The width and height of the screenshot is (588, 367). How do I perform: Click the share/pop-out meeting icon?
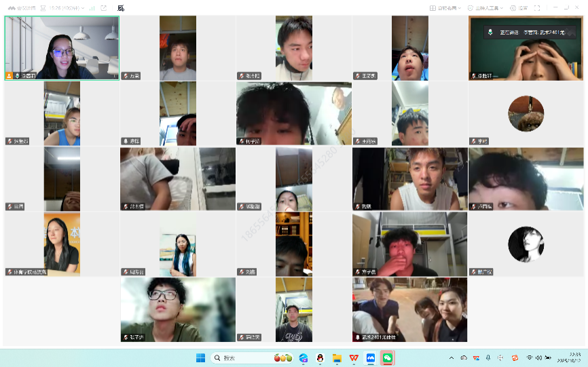104,8
